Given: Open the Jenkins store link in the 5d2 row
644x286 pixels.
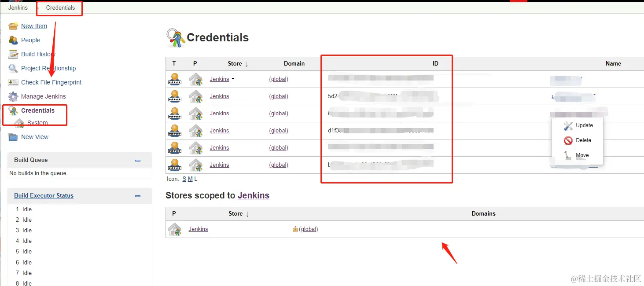Looking at the screenshot, I should (219, 96).
